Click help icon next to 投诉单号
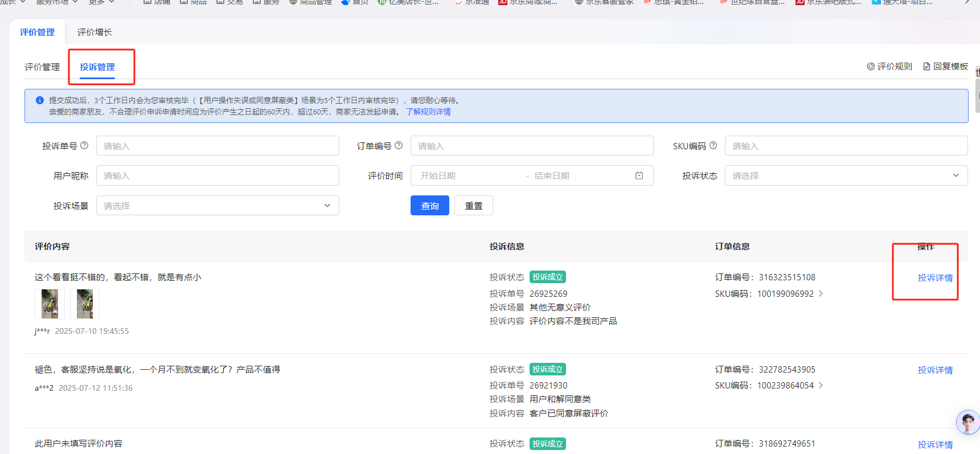 84,146
